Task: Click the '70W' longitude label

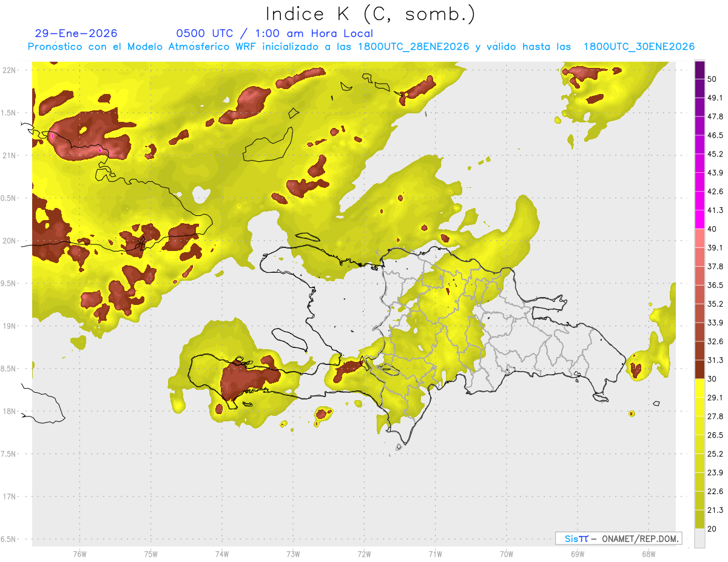Action: click(x=506, y=554)
